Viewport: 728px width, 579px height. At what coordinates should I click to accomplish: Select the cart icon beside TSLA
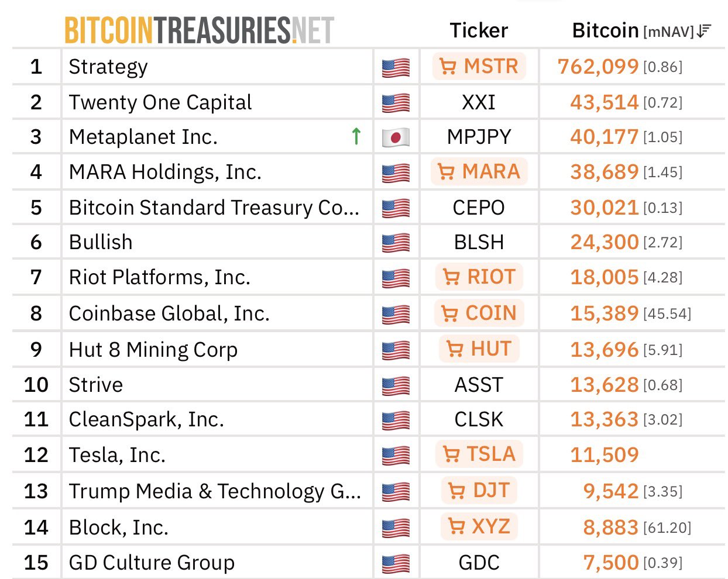click(451, 453)
